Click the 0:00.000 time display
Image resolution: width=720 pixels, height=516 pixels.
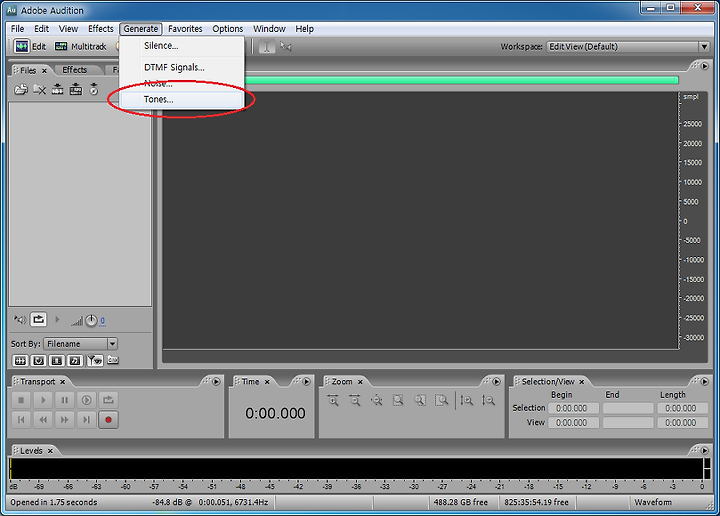[275, 413]
